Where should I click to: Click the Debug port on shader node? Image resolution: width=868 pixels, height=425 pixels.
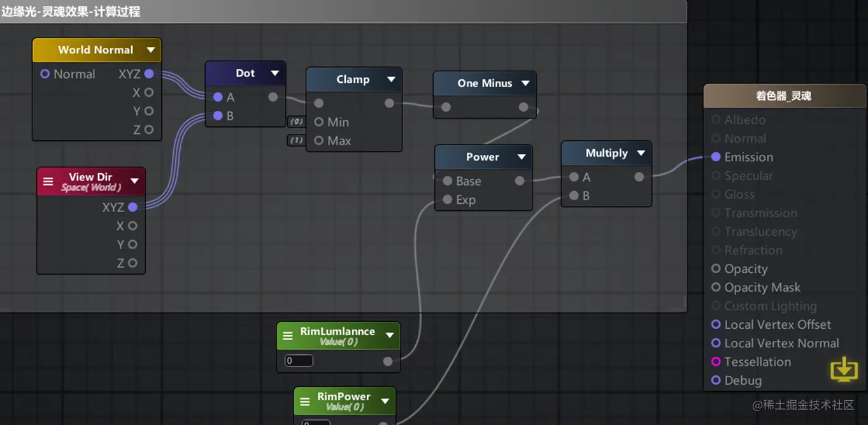pyautogui.click(x=716, y=380)
